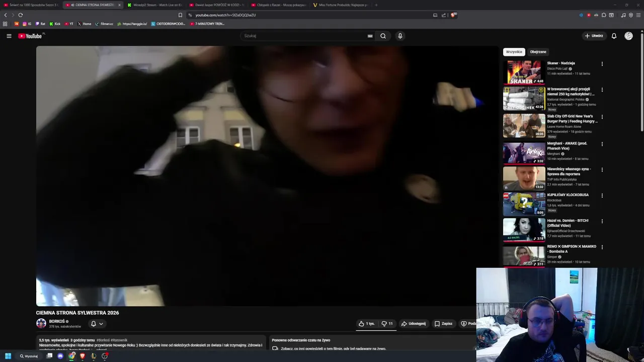This screenshot has width=644, height=362.
Task: Open the BORKOŚ channel name link
Action: pyautogui.click(x=57, y=321)
